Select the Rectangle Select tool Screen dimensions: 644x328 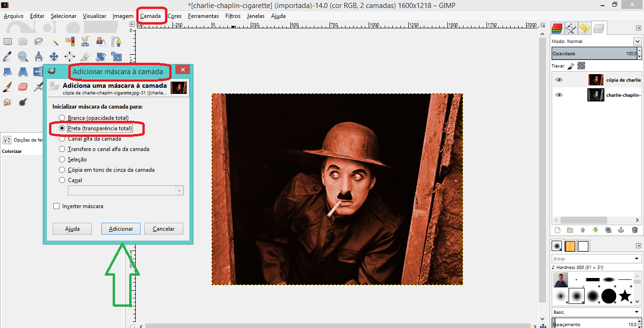(x=8, y=42)
